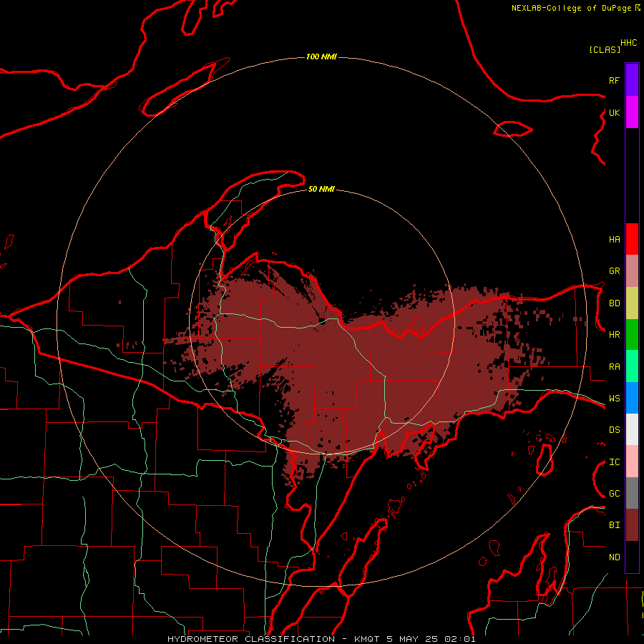644x644 pixels.
Task: Select the IC light pink legend swatch
Action: (632, 462)
